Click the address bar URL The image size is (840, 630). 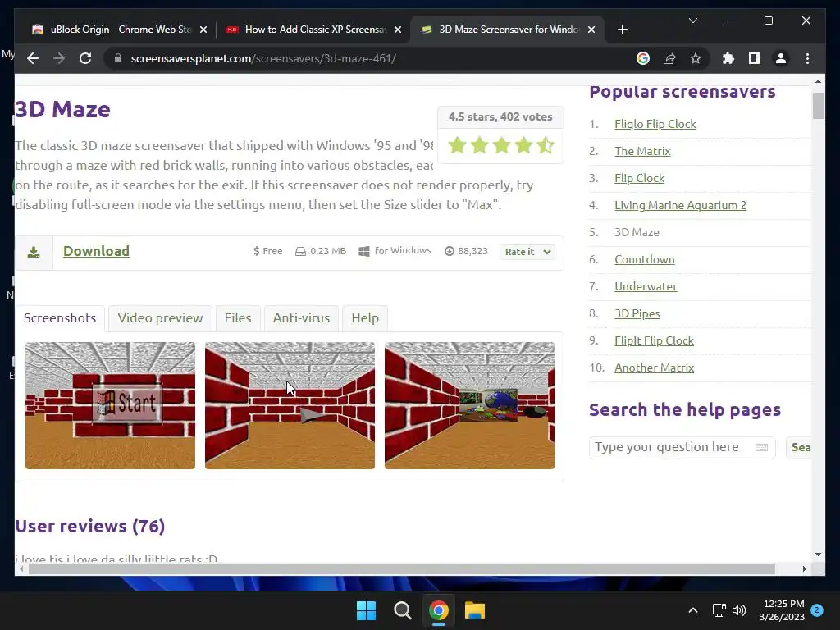(263, 58)
